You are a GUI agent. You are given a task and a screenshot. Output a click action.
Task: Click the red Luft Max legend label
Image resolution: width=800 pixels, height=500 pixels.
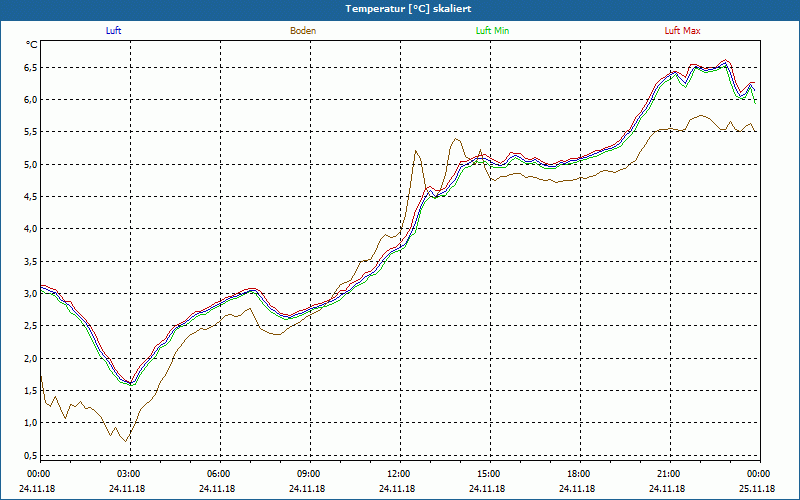point(682,31)
